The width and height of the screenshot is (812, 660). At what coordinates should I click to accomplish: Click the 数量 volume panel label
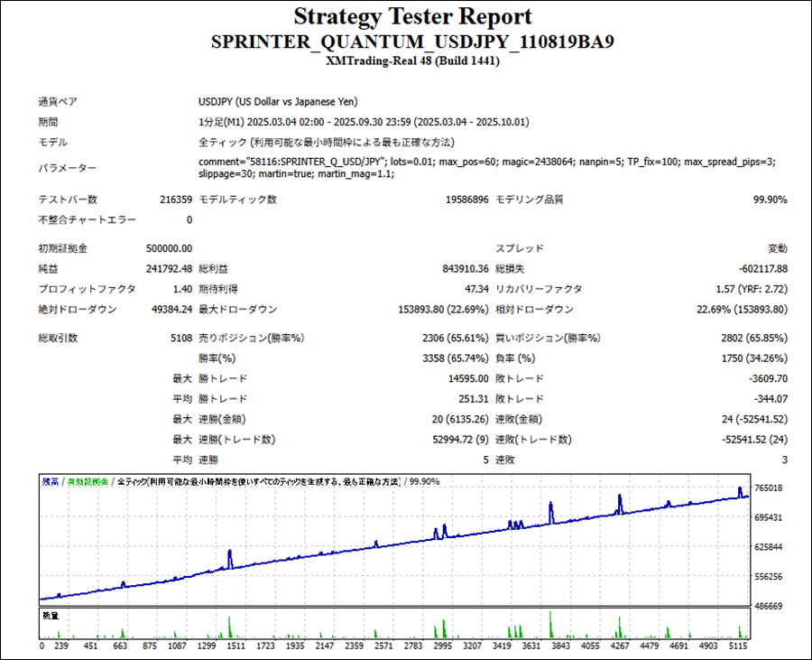[51, 615]
